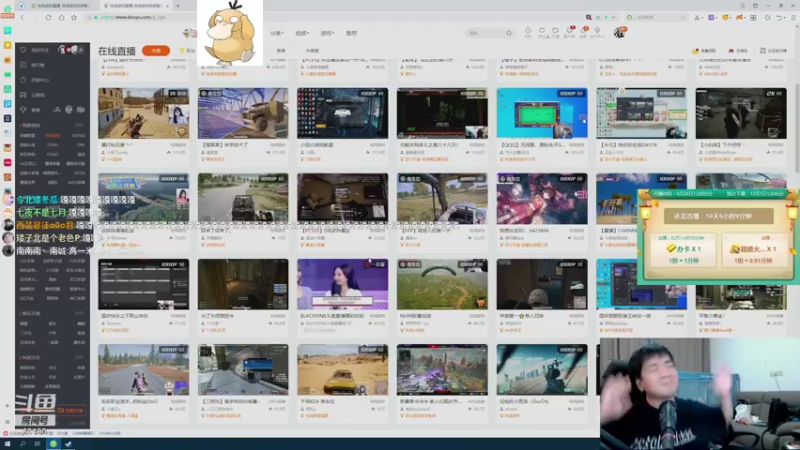Screen dimensions: 800x450
Task: Open the WhatsApp icon in browser sidebar
Action: [7, 89]
